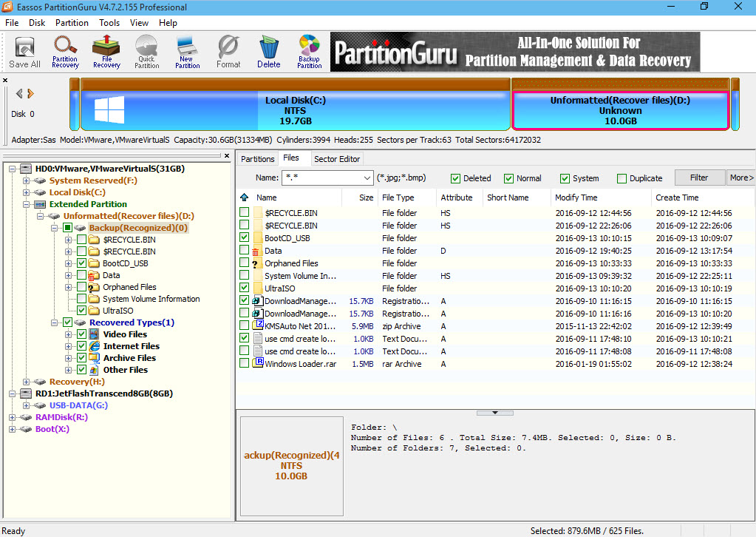Click the Orphaned Files folder icon in file list

pos(257,263)
